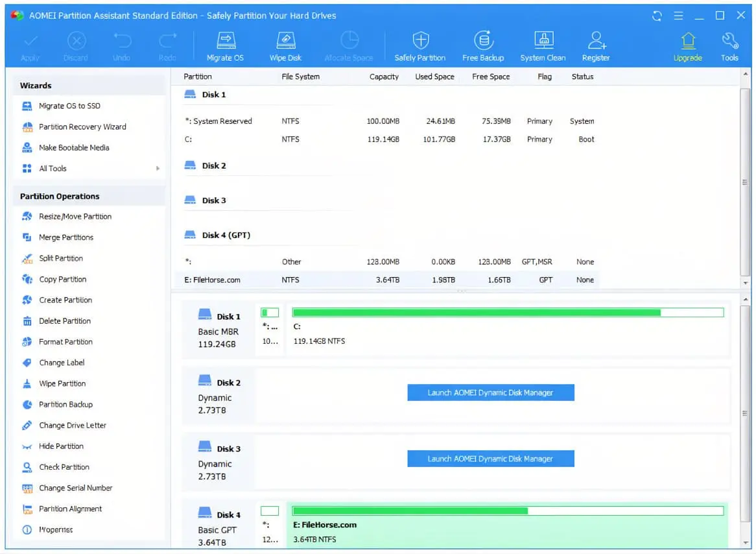Open Migrate OS toolbar tool

coord(225,47)
